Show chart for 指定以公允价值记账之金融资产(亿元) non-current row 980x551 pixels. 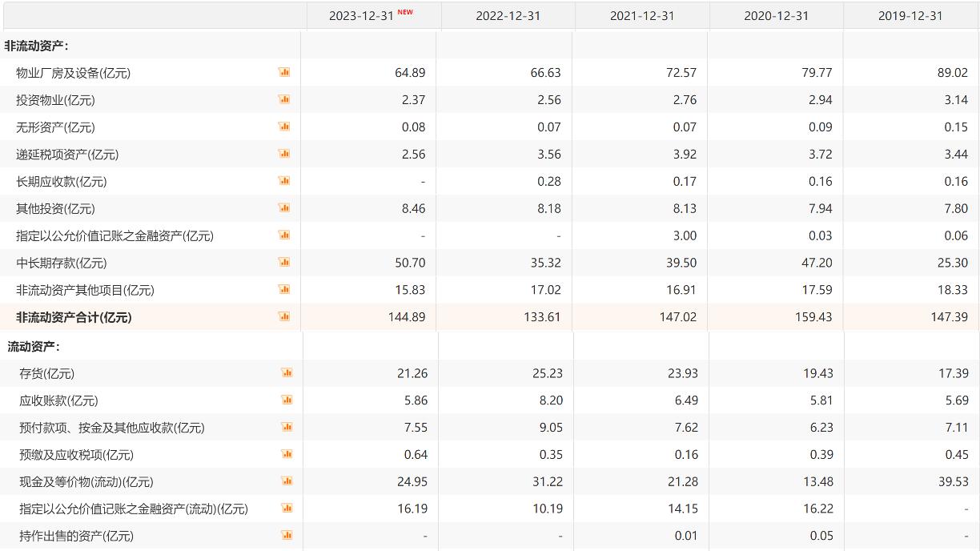[x=284, y=235]
